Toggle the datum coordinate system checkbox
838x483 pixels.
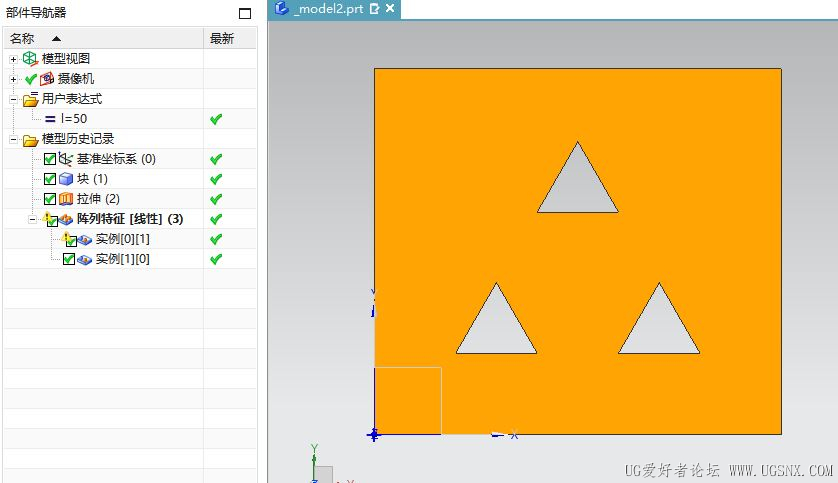pos(50,159)
